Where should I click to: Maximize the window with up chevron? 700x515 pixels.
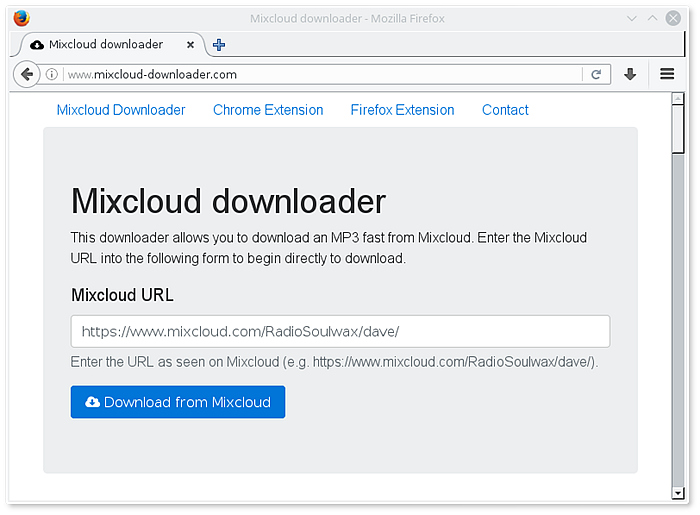coord(652,18)
